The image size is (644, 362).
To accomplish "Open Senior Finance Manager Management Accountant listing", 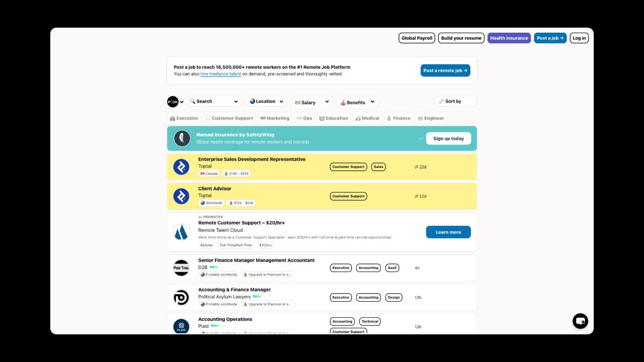I will (x=256, y=260).
